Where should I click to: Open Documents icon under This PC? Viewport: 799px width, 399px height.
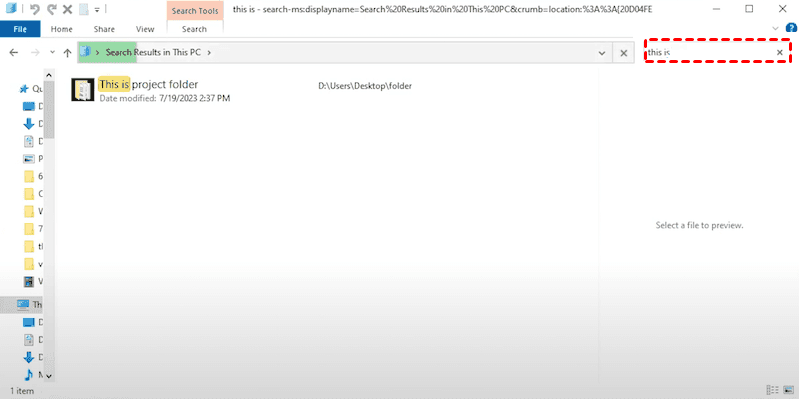[29, 339]
